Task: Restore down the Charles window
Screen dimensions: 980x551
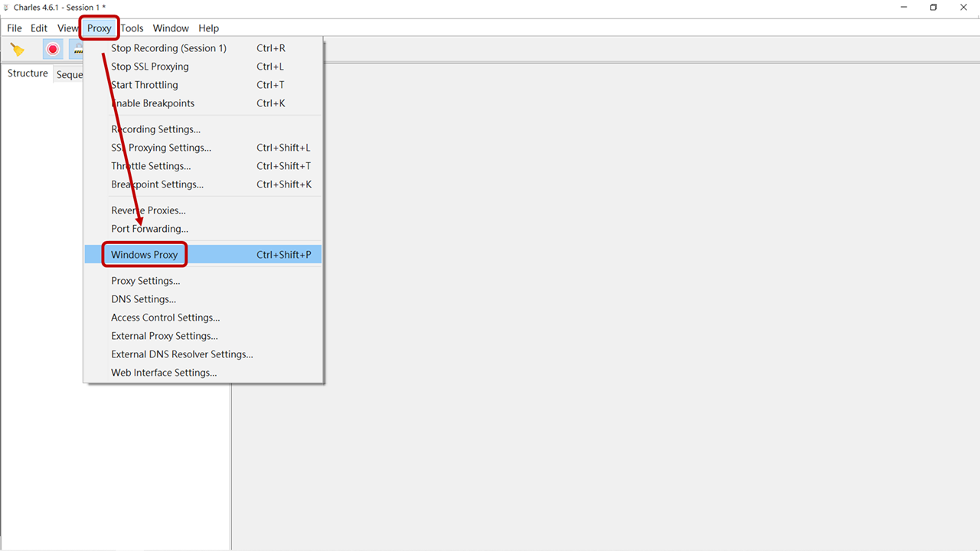Action: tap(933, 7)
